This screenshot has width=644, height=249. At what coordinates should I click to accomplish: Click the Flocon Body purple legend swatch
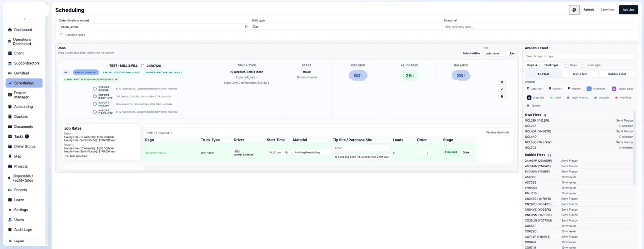click(614, 89)
